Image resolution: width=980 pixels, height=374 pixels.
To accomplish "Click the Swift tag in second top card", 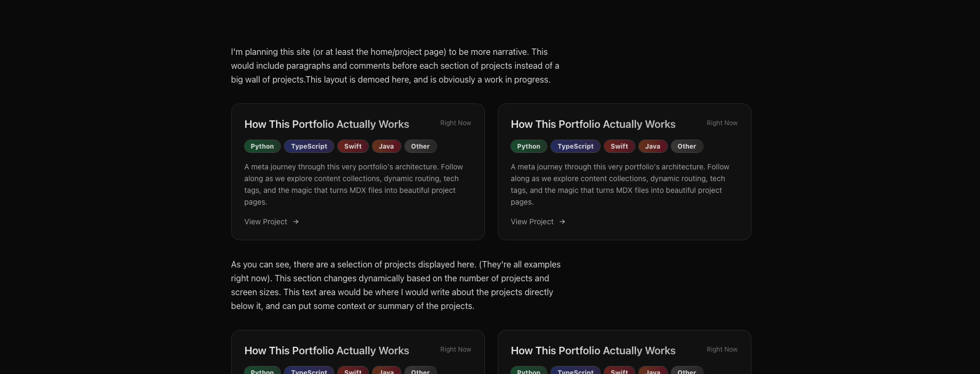I will 619,147.
